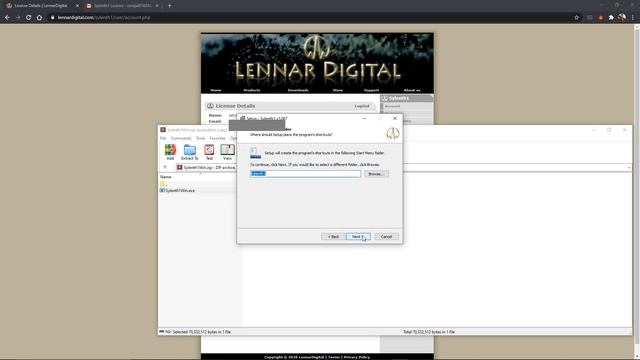Click About us in the Lennar Digital nav

(x=412, y=90)
